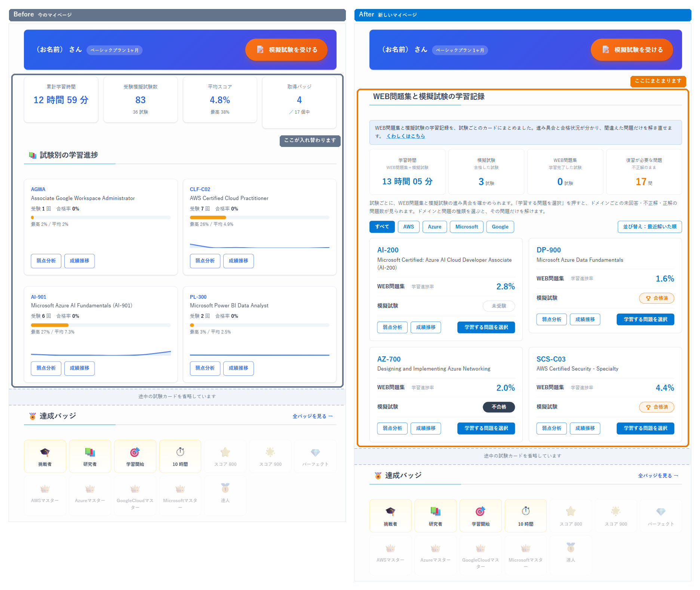700x590 pixels.
Task: Switch to the Azure filter tab
Action: click(435, 227)
